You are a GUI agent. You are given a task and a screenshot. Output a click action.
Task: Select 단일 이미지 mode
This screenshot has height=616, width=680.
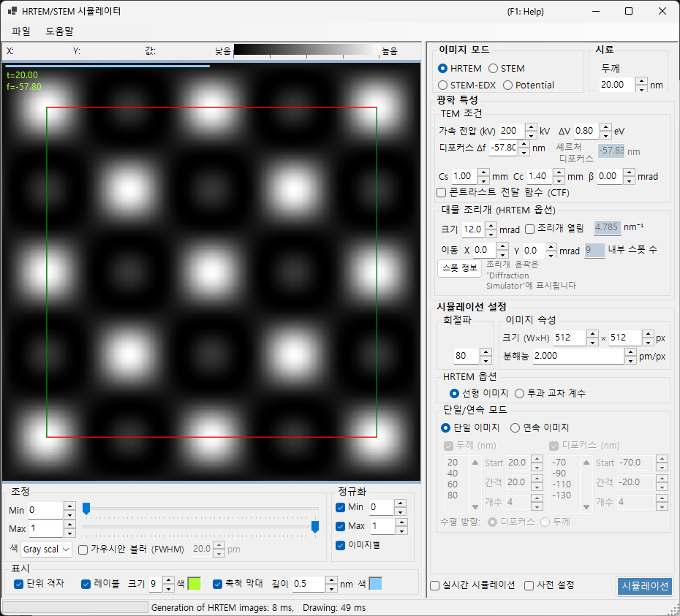(x=471, y=428)
